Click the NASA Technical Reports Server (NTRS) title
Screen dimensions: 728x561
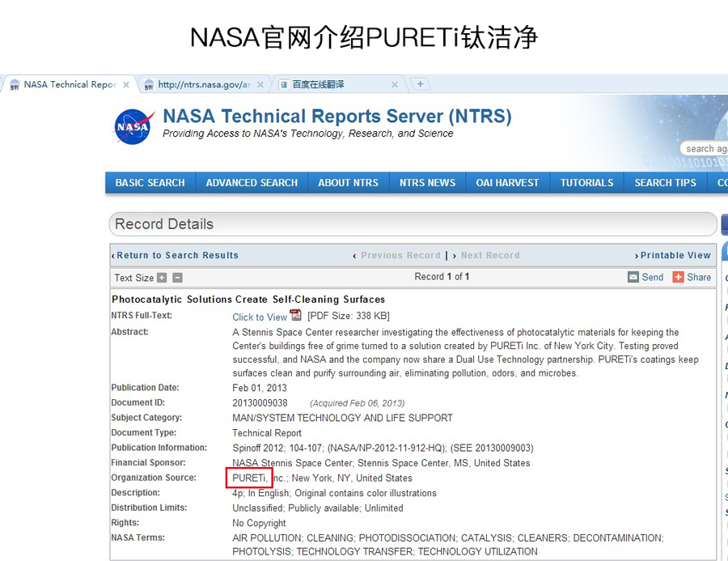337,117
